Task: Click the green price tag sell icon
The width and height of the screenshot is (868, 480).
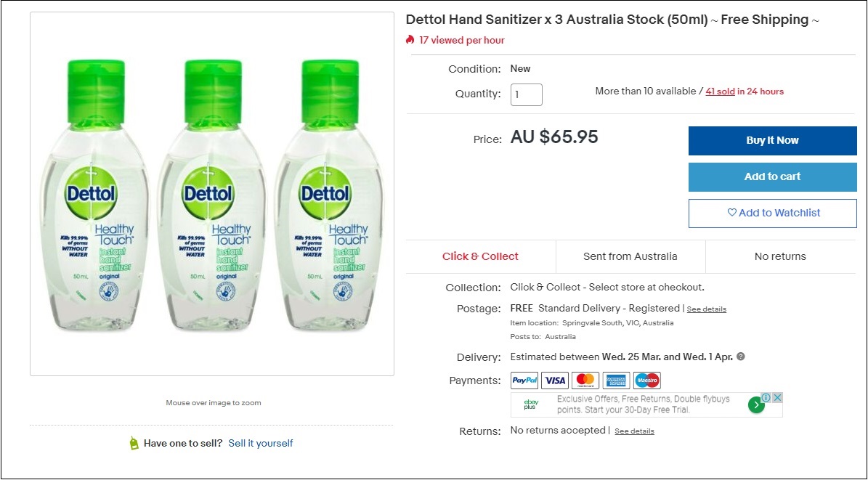Action: (x=134, y=444)
